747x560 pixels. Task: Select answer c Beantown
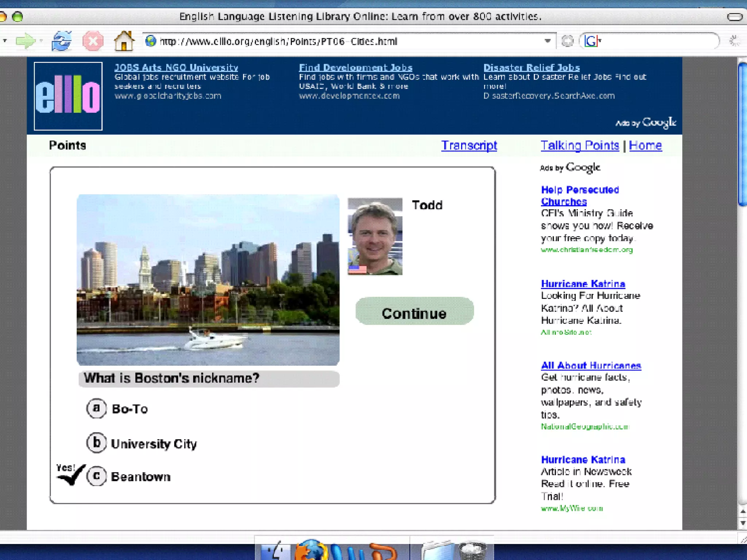point(97,476)
